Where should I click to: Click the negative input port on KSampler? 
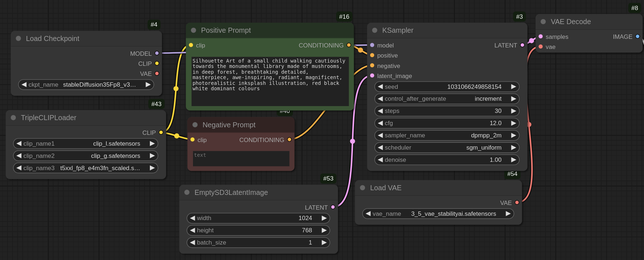pos(372,66)
